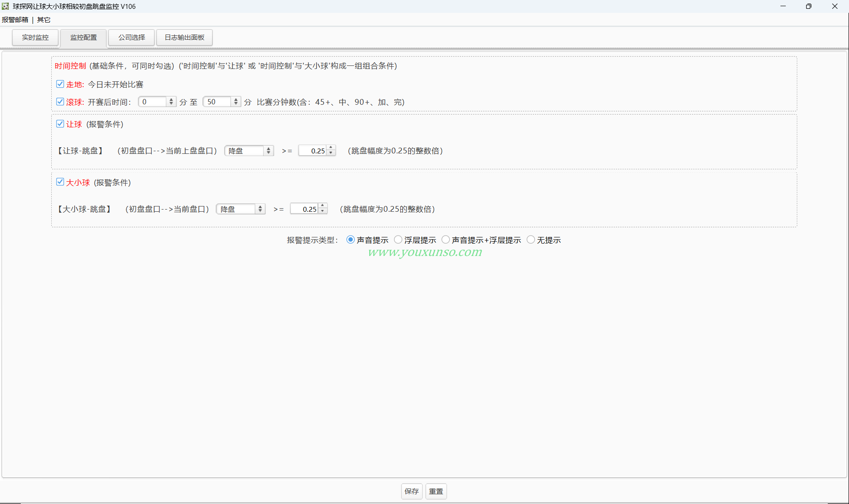Click the start minute field showing 0

[153, 102]
